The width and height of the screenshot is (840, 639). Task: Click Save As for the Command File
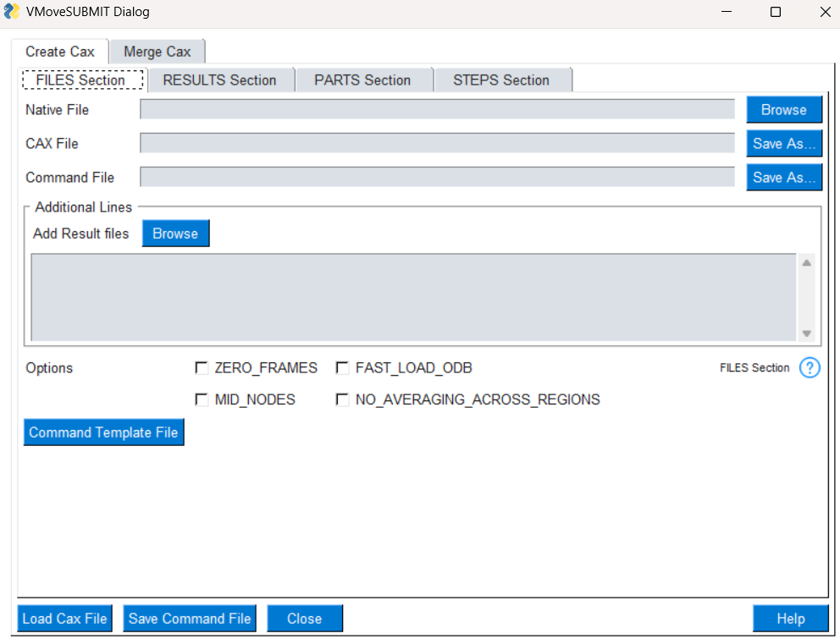tap(783, 177)
